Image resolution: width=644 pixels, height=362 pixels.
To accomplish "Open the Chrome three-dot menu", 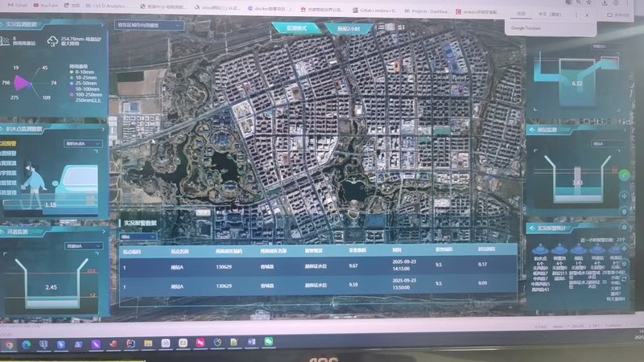I will [627, 3].
